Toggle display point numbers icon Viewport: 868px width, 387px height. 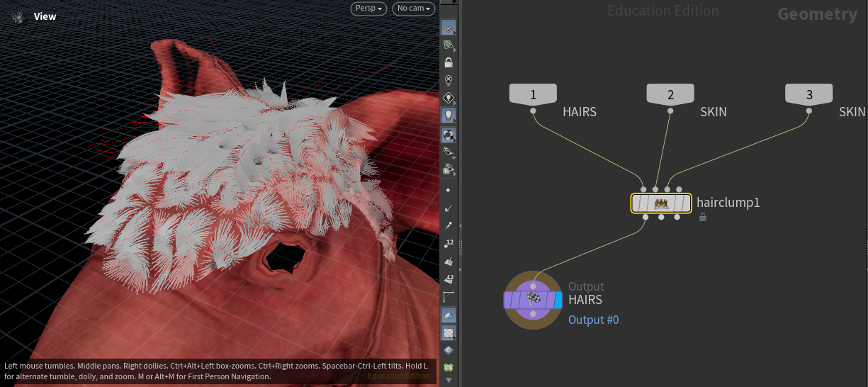449,244
